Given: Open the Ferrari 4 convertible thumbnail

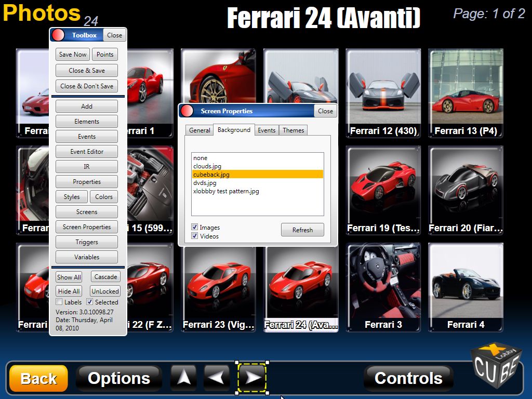Looking at the screenshot, I should pyautogui.click(x=465, y=287).
